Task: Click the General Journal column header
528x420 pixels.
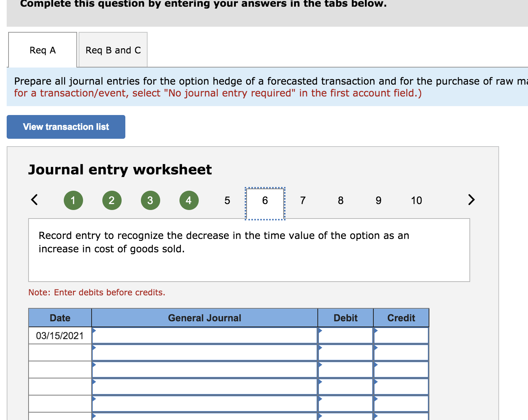Action: 205,318
